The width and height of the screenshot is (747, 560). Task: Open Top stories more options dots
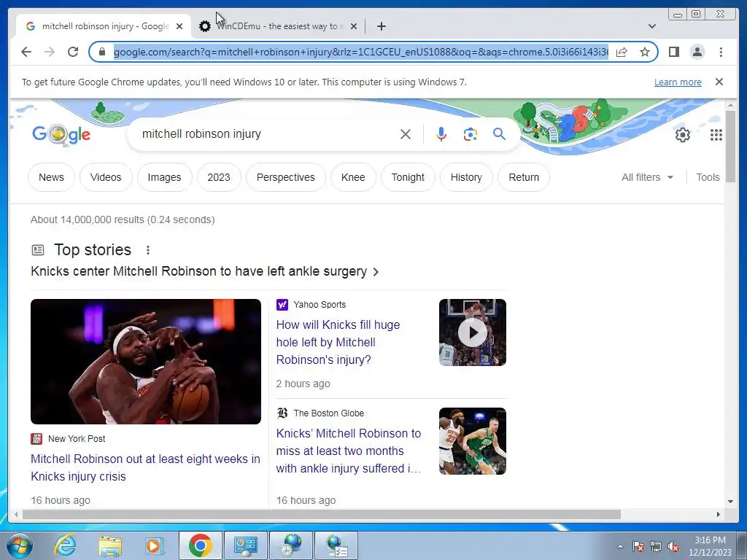(147, 250)
